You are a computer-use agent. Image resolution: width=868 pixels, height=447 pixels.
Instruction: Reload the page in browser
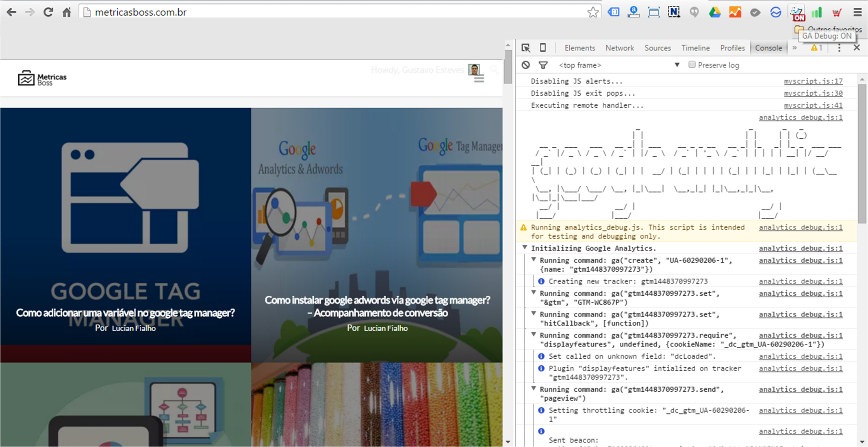click(48, 12)
